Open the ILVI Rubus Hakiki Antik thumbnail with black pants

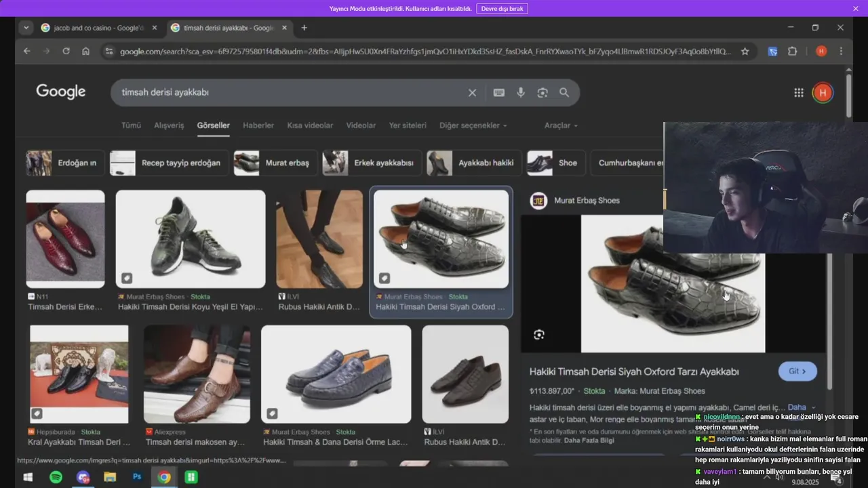[319, 239]
